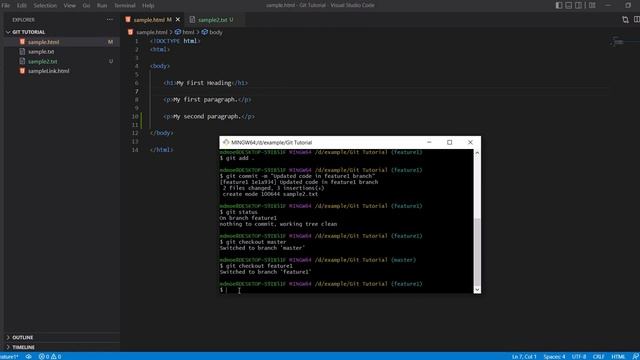Screen dimensions: 640x360
Task: Click 'My second paragraph.' text in editor
Action: pos(207,116)
